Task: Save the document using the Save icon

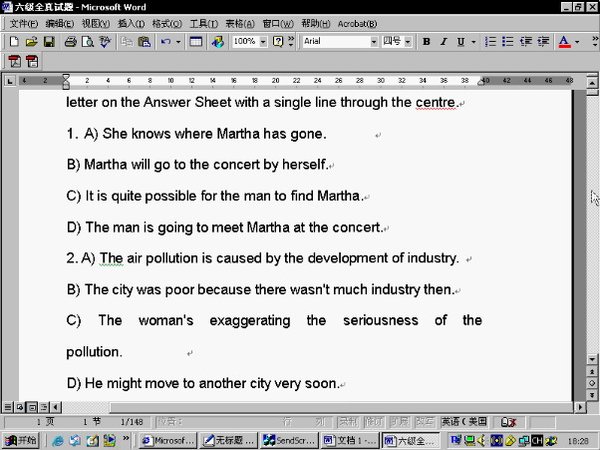Action: (47, 42)
